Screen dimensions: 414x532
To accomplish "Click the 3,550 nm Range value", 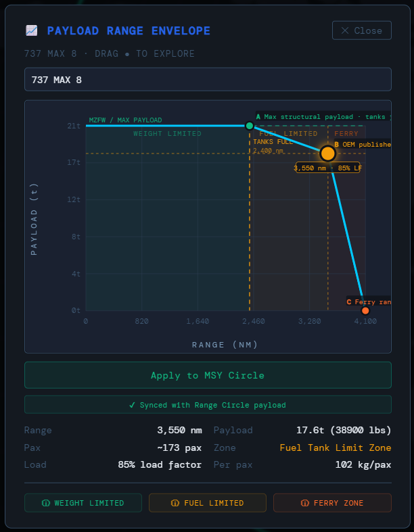I will [x=179, y=430].
